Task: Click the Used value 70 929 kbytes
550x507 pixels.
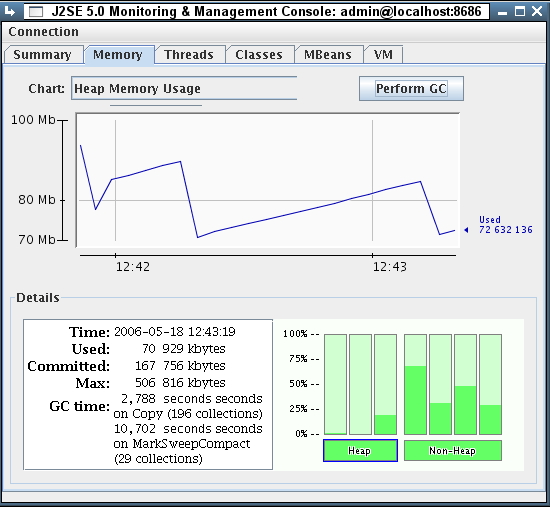Action: coord(183,349)
